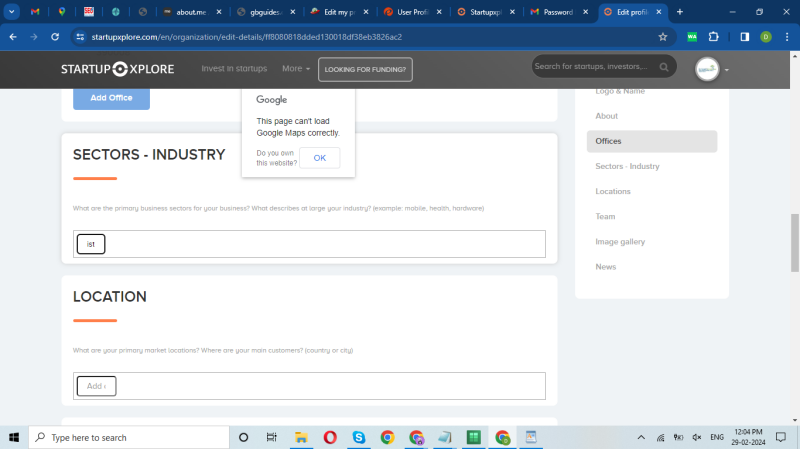The height and width of the screenshot is (449, 800).
Task: Open the browser extensions puzzle icon
Action: 714,36
